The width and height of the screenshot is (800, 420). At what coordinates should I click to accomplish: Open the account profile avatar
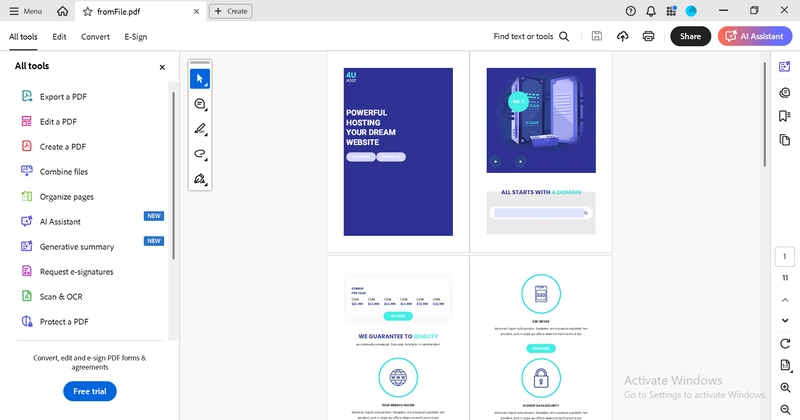coord(691,11)
